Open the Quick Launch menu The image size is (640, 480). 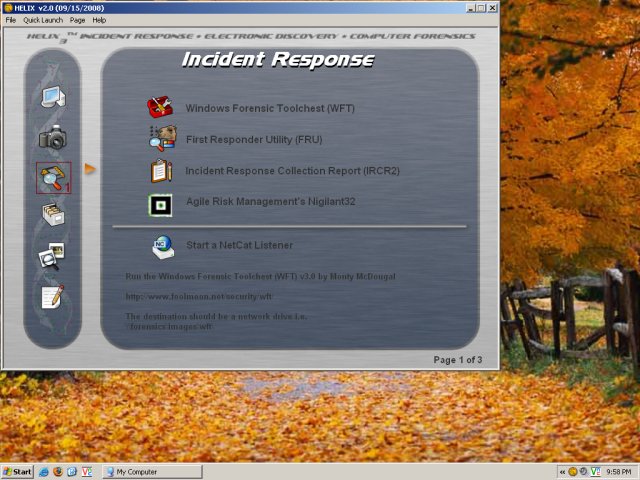(x=43, y=20)
